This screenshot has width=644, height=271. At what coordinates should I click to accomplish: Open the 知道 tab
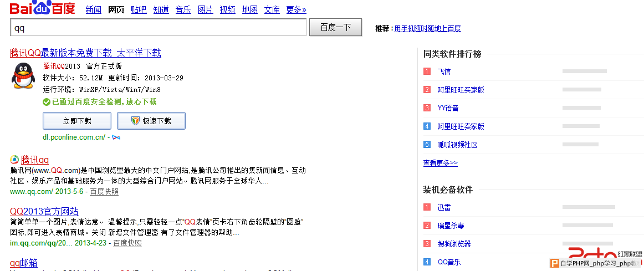[x=161, y=10]
